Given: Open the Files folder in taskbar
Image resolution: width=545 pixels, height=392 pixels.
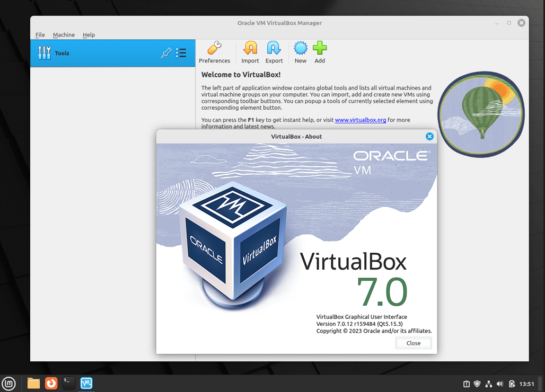Looking at the screenshot, I should [x=34, y=384].
